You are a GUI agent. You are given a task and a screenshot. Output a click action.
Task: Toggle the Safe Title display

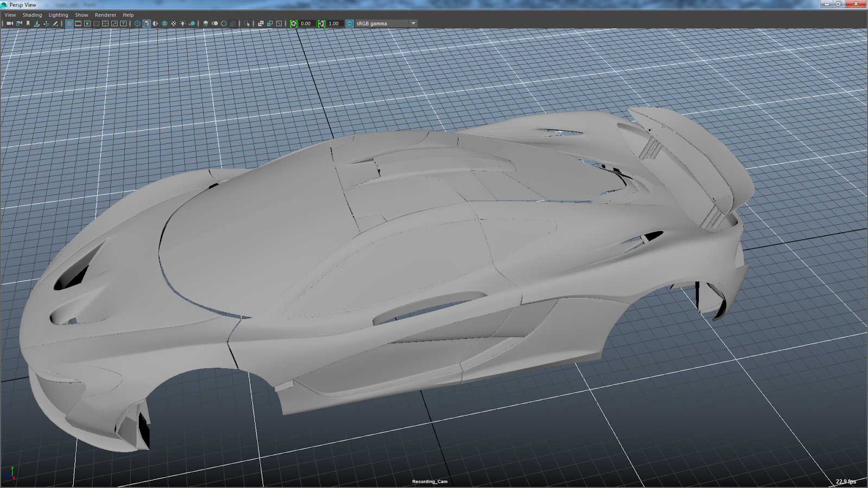click(x=124, y=24)
